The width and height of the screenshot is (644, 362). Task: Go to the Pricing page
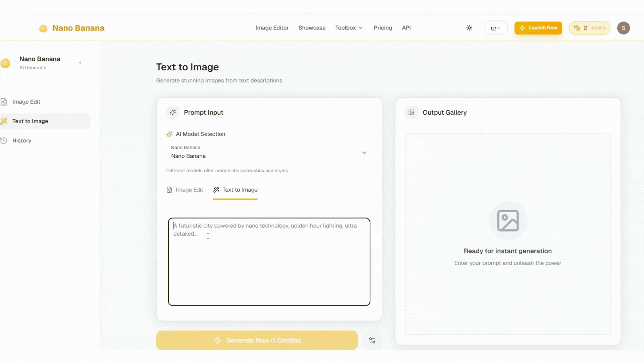tap(383, 28)
